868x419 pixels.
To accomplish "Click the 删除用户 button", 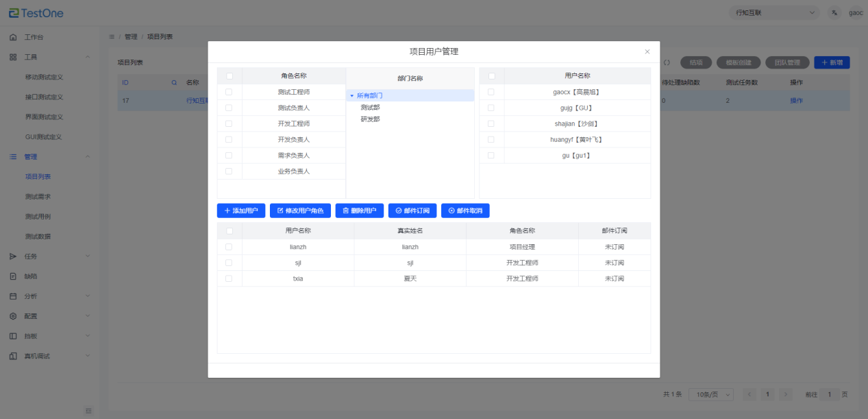I will 360,211.
